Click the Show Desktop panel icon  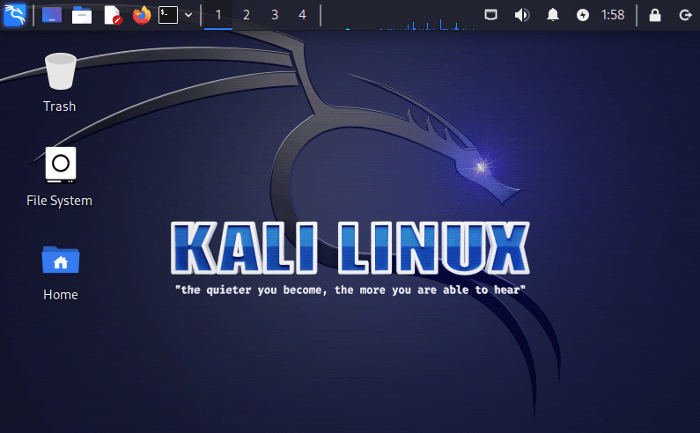point(52,15)
